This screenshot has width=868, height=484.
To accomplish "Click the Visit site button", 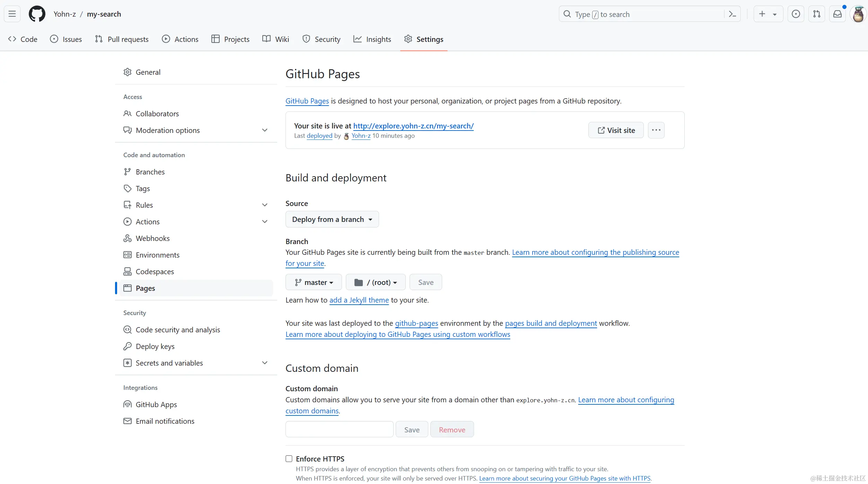I will (616, 131).
